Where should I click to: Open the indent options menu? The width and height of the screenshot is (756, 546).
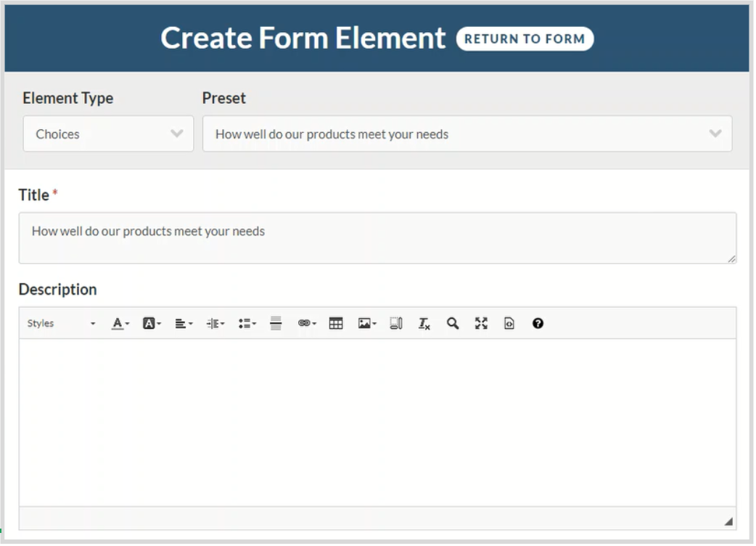pyautogui.click(x=215, y=324)
